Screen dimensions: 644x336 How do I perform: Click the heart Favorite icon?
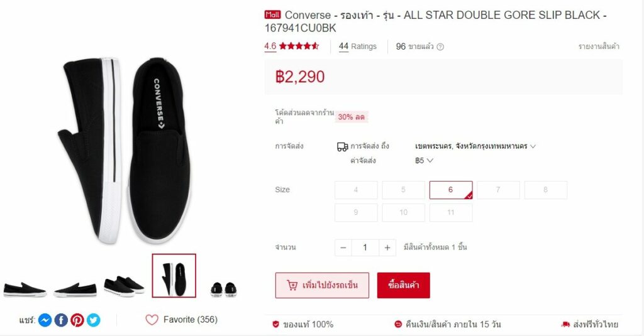[x=152, y=320]
